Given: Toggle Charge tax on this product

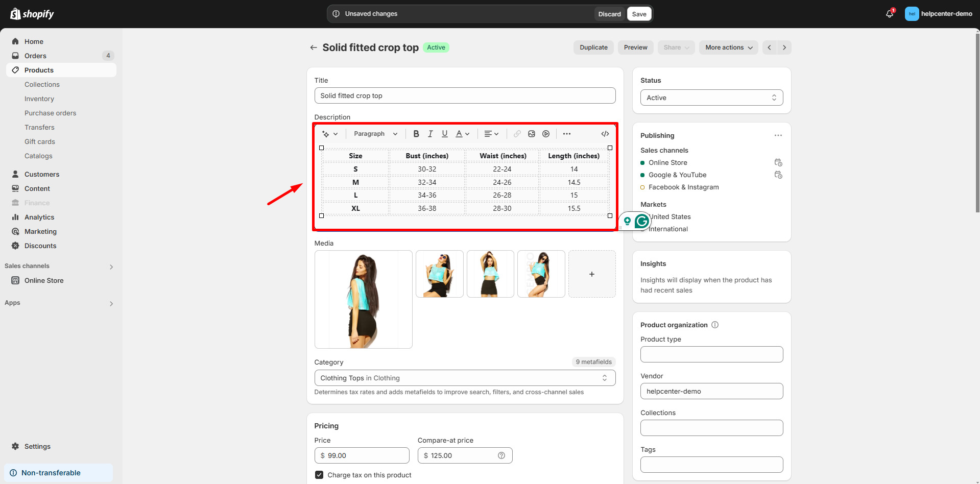Looking at the screenshot, I should 319,474.
